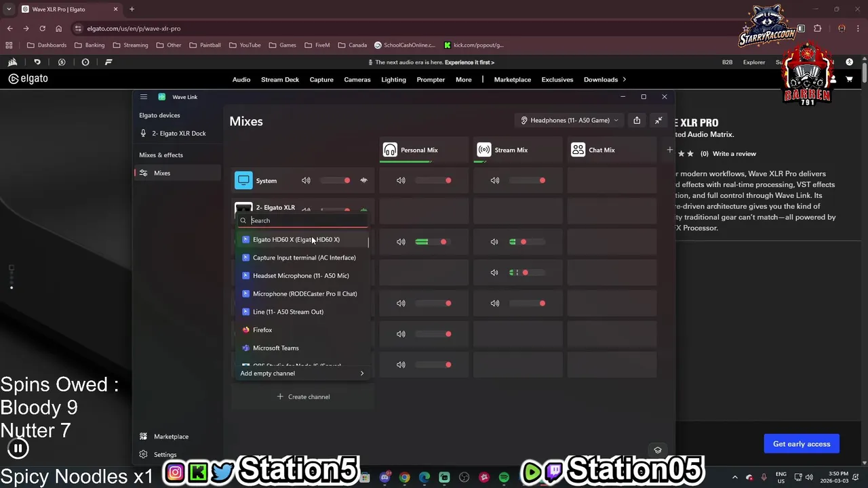Choose Line (11- A50 Stream Out)
This screenshot has width=868, height=488.
(x=303, y=312)
